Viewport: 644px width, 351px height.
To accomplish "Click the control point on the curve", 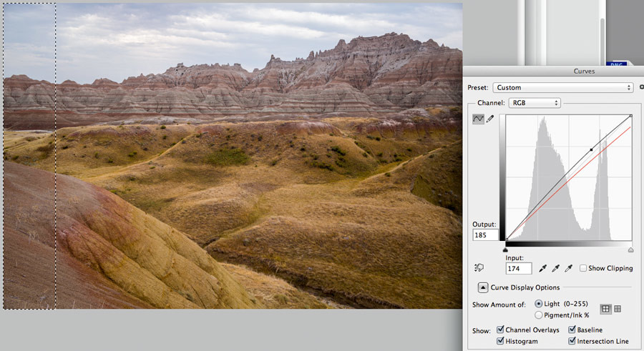I will coord(591,150).
